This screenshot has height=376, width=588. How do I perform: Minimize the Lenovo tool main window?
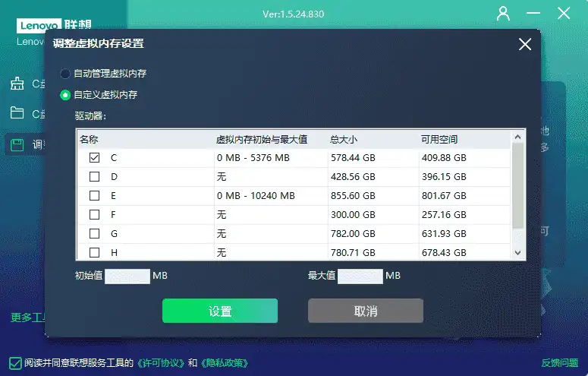tap(533, 14)
